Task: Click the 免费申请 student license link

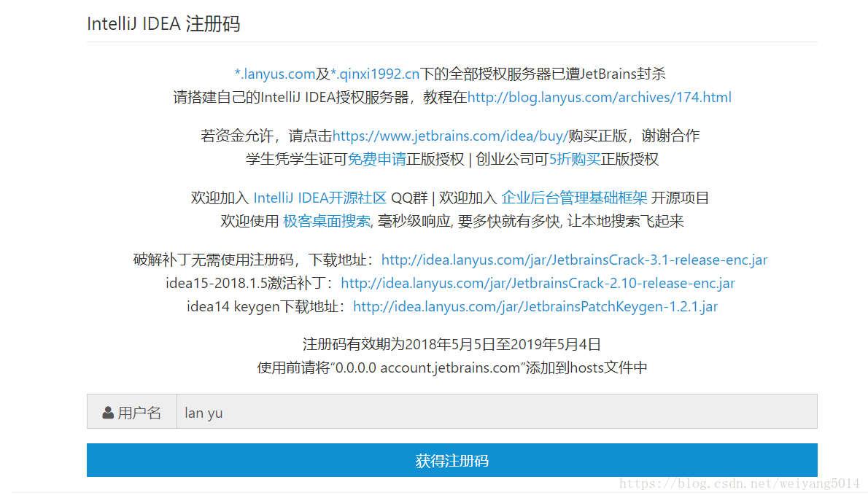Action: tap(376, 160)
